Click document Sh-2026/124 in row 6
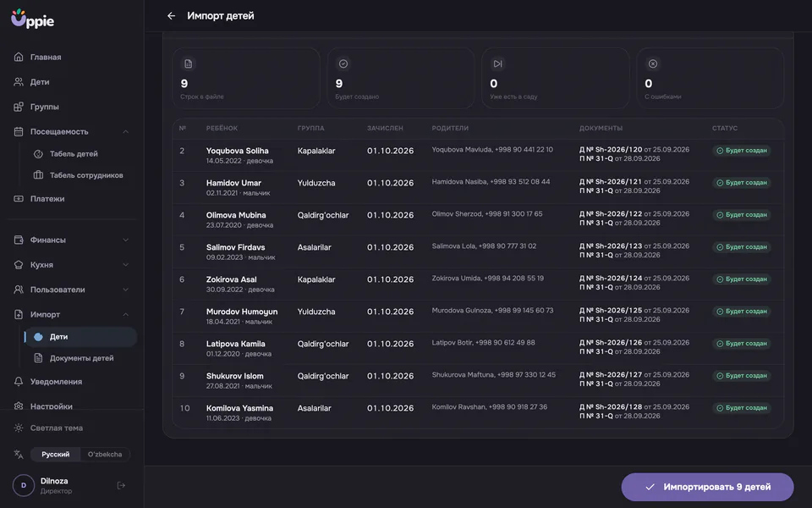 tap(634, 279)
